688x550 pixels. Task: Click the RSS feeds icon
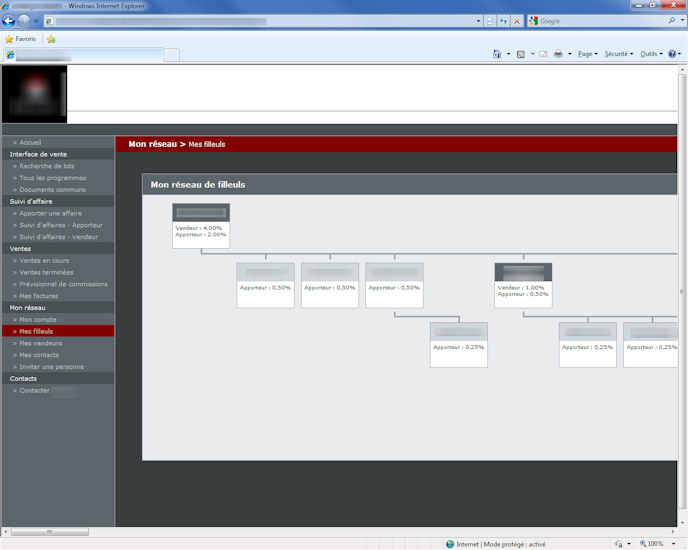[x=521, y=54]
